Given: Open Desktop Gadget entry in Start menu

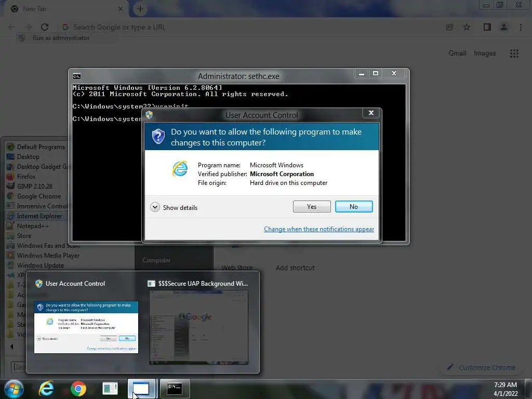Looking at the screenshot, I should pyautogui.click(x=37, y=167).
